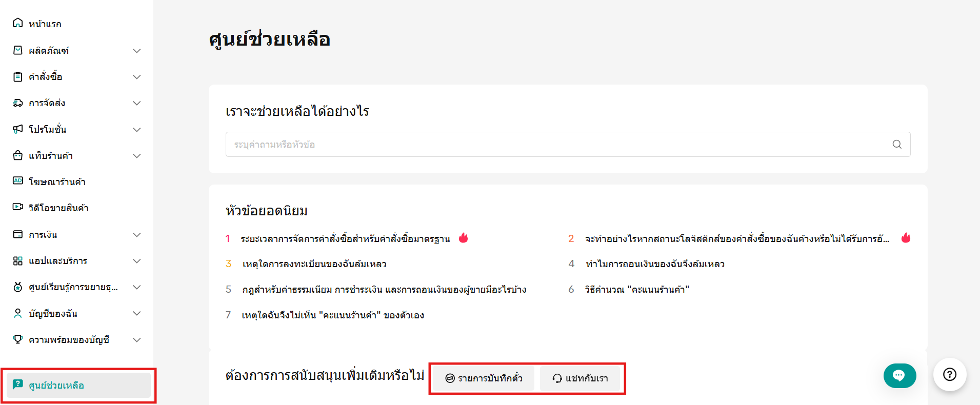The image size is (980, 405).
Task: Click the delivery truck icon for การจัดส่ง
Action: click(x=18, y=103)
